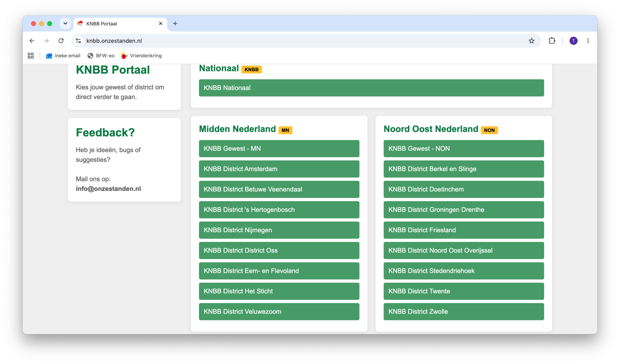Click the yellow NON badge
The height and width of the screenshot is (364, 620).
[489, 130]
